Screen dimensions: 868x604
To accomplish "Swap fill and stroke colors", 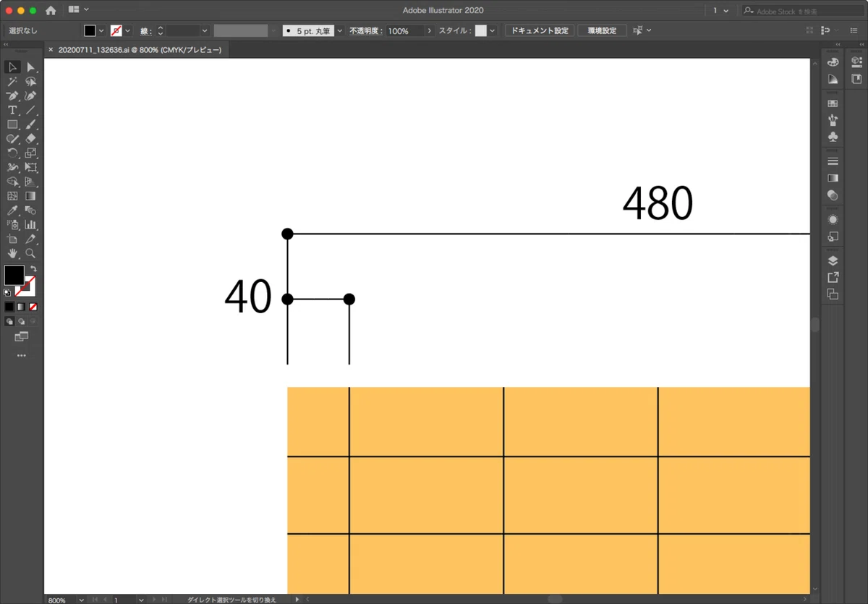I will pos(33,268).
